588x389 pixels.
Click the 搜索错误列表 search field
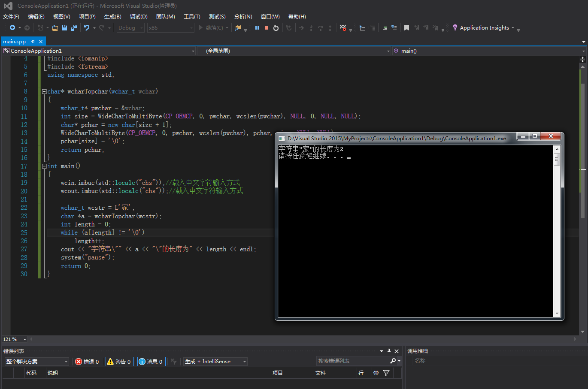pos(353,361)
